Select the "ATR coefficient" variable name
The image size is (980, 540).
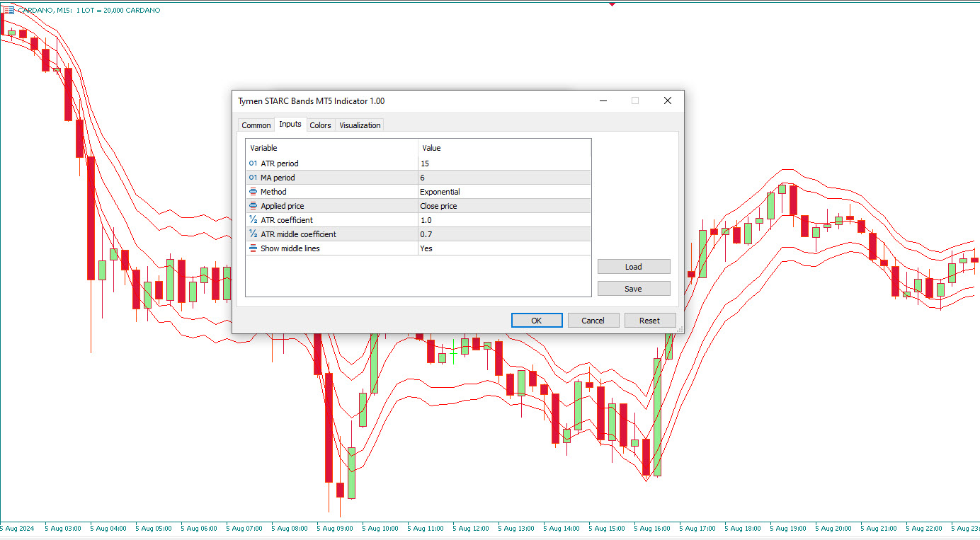pos(287,220)
